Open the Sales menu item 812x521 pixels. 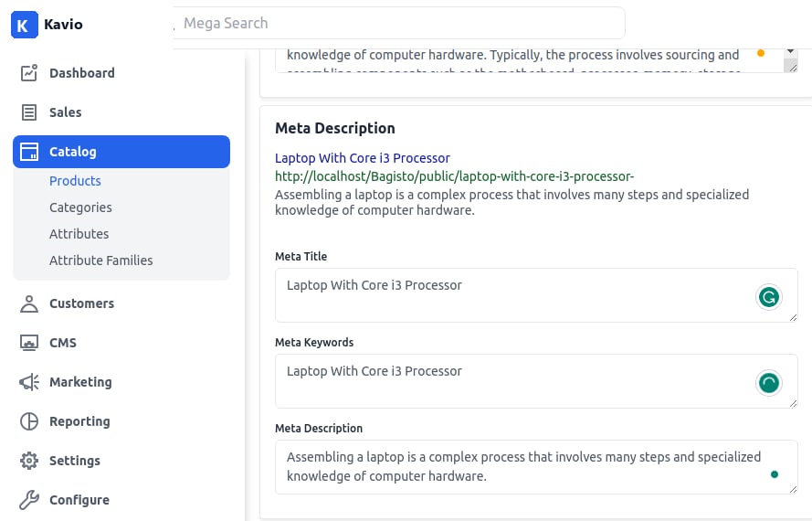(121, 112)
